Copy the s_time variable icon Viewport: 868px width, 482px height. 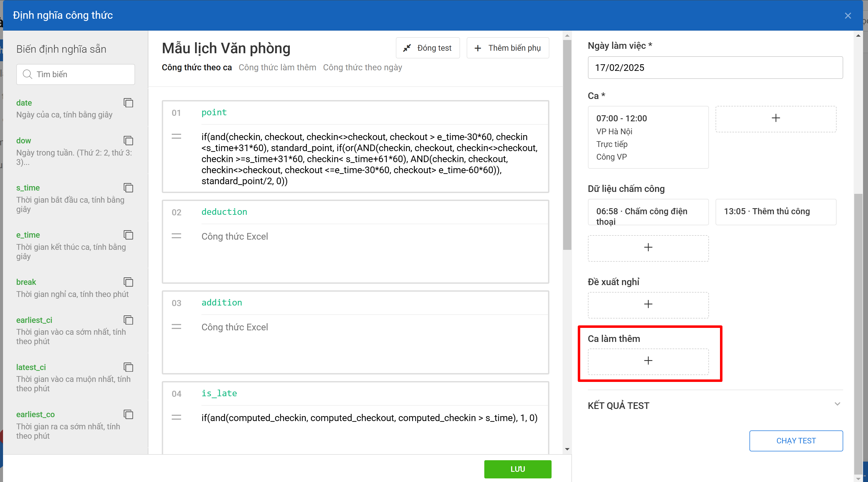click(x=128, y=188)
